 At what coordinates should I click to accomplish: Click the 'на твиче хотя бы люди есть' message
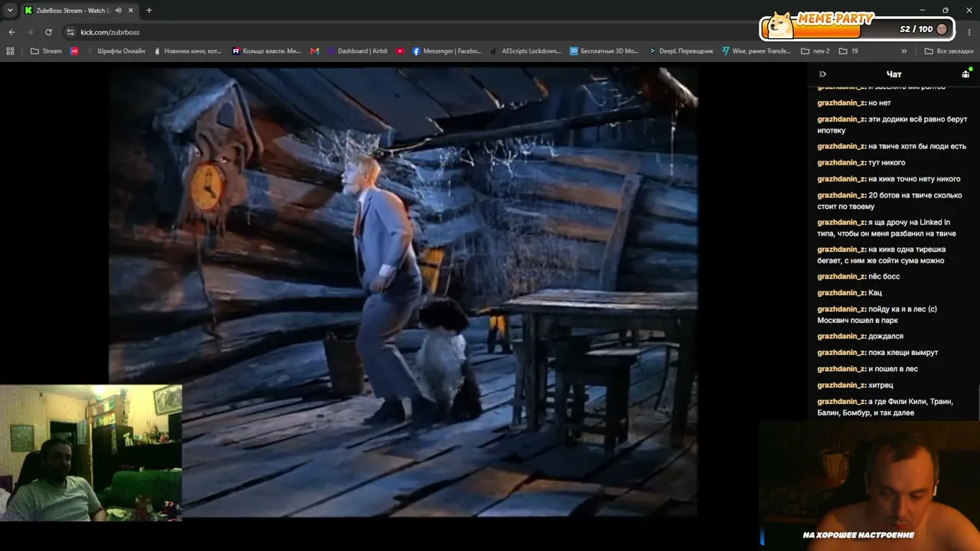coord(892,146)
